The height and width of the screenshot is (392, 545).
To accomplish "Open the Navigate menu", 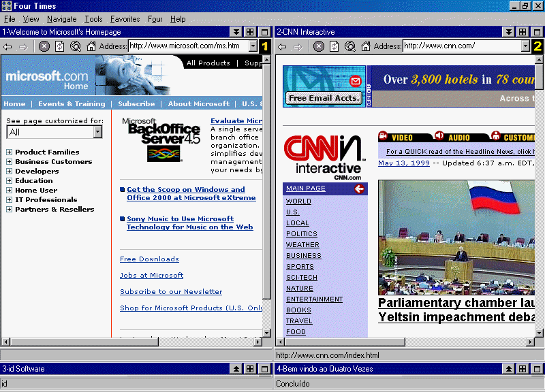I will click(62, 19).
